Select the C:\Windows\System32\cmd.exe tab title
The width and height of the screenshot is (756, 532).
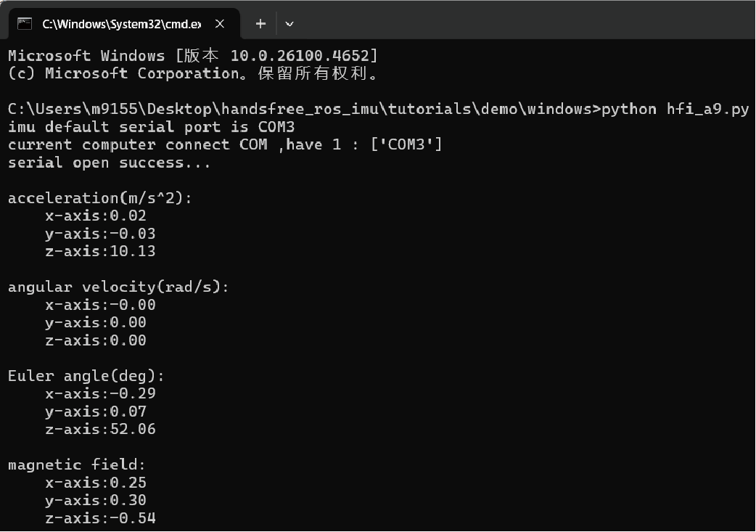point(121,24)
